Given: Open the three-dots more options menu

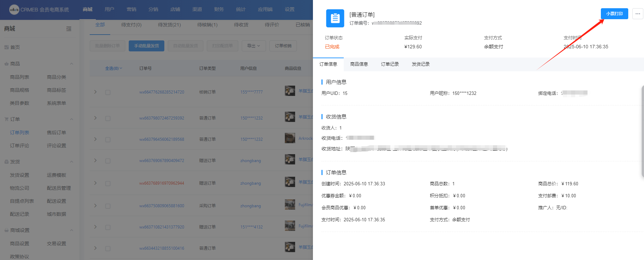Looking at the screenshot, I should tap(637, 14).
